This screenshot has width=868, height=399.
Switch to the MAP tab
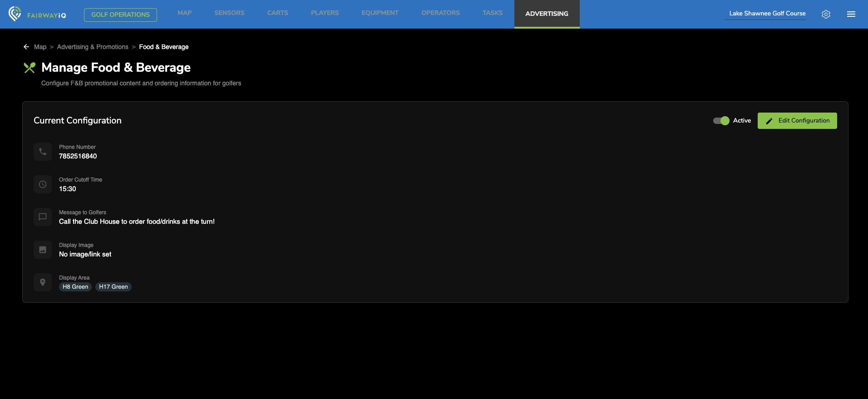click(x=184, y=13)
